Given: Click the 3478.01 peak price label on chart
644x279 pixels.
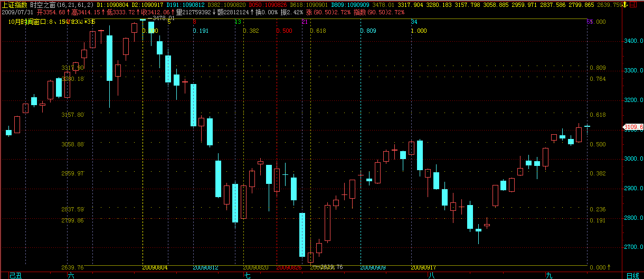Looking at the screenshot, I should tap(163, 18).
